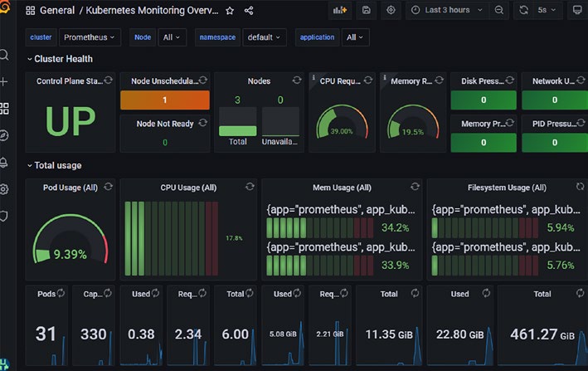The width and height of the screenshot is (588, 371).
Task: Go to the General folder breadcrumb
Action: pos(57,11)
